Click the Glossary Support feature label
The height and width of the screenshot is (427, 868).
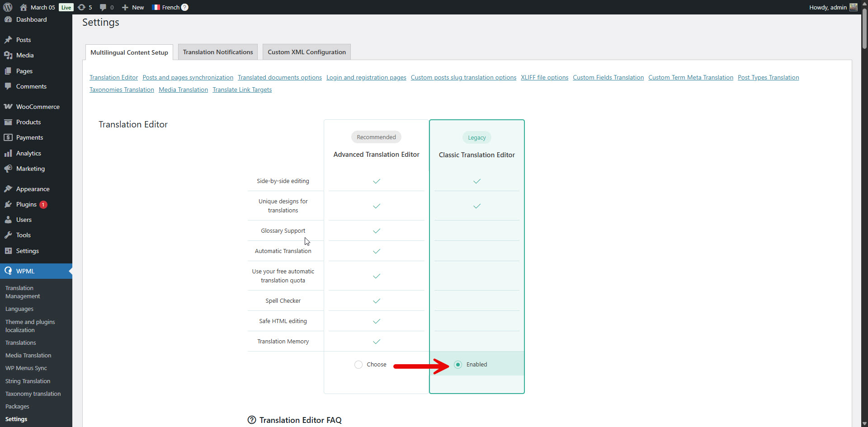pos(283,231)
